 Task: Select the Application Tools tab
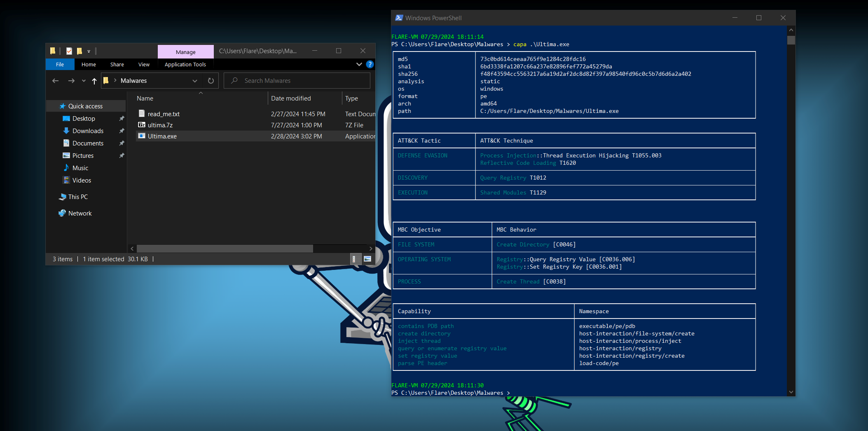pos(185,64)
